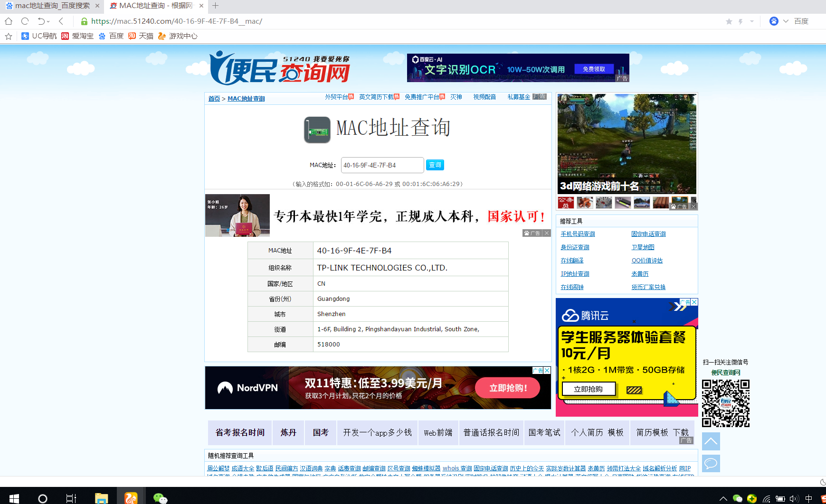Expand the undo history dropdown arrow
This screenshot has width=826, height=504.
pos(48,21)
